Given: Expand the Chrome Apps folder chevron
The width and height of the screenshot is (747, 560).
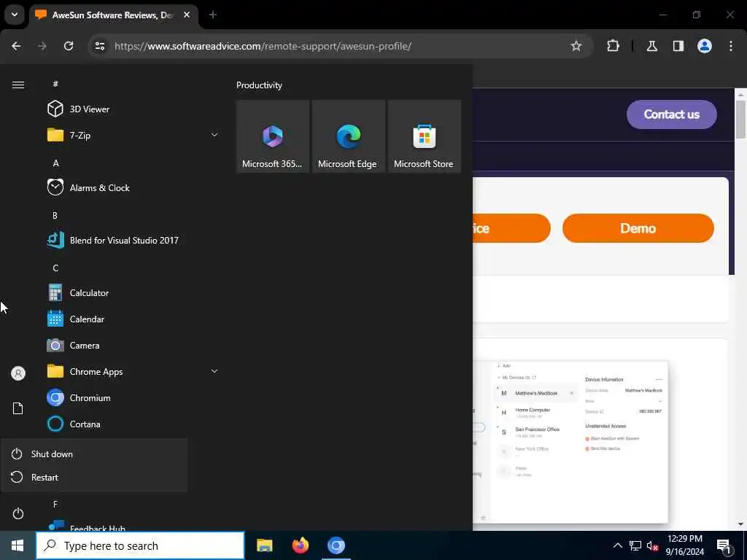Looking at the screenshot, I should point(214,371).
